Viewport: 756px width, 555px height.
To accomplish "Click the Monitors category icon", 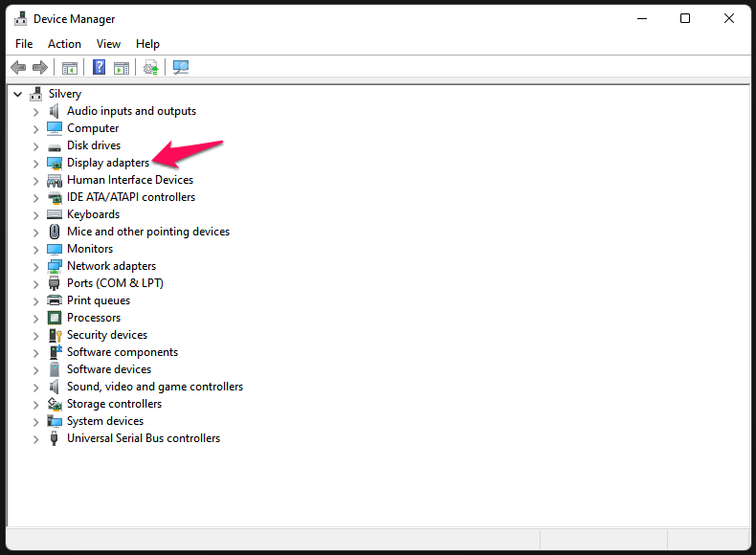I will coord(55,249).
